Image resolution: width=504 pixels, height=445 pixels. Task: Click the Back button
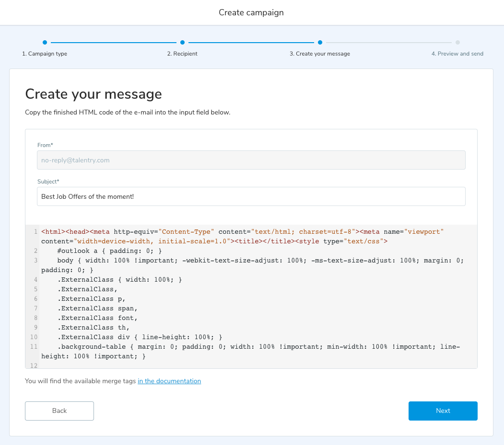(59, 411)
